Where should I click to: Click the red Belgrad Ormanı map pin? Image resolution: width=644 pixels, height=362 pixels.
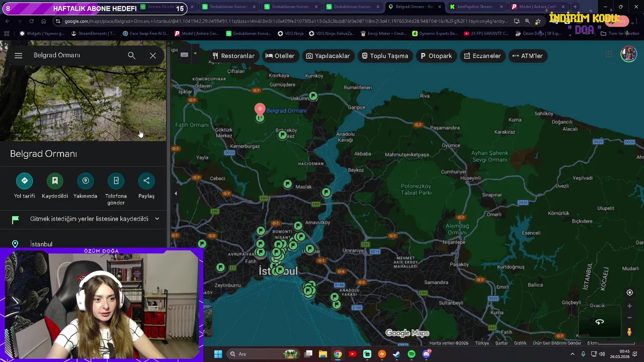pos(260,109)
